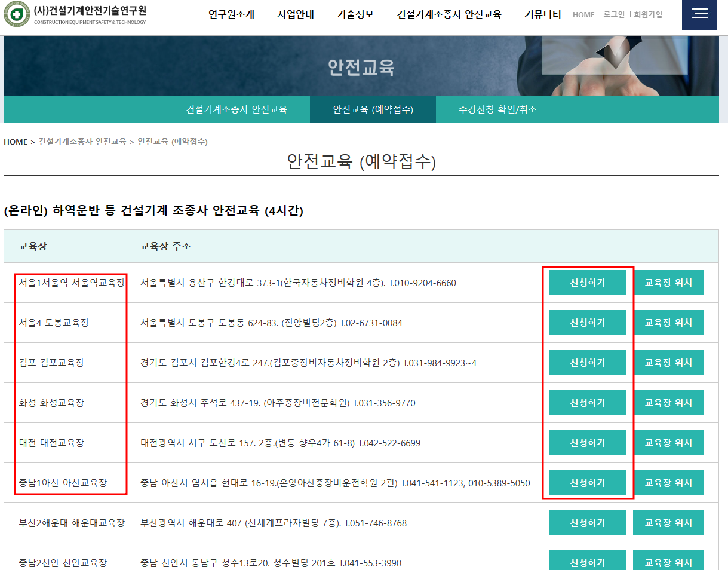728x570 pixels.
Task: Select the 안전교육 (예약접수) tab
Action: 373,109
